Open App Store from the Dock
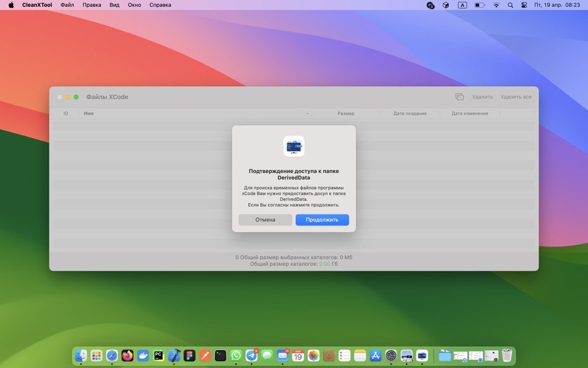Screen dimensions: 588x368 (x=375, y=355)
